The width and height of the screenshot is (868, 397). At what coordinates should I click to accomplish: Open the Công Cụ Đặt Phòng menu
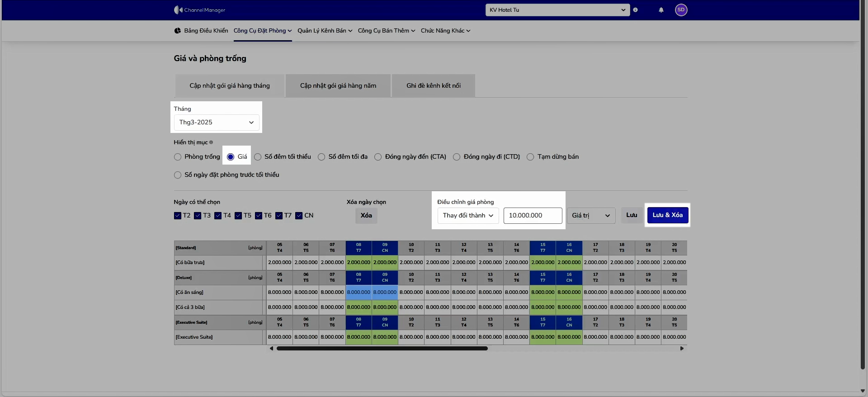263,31
